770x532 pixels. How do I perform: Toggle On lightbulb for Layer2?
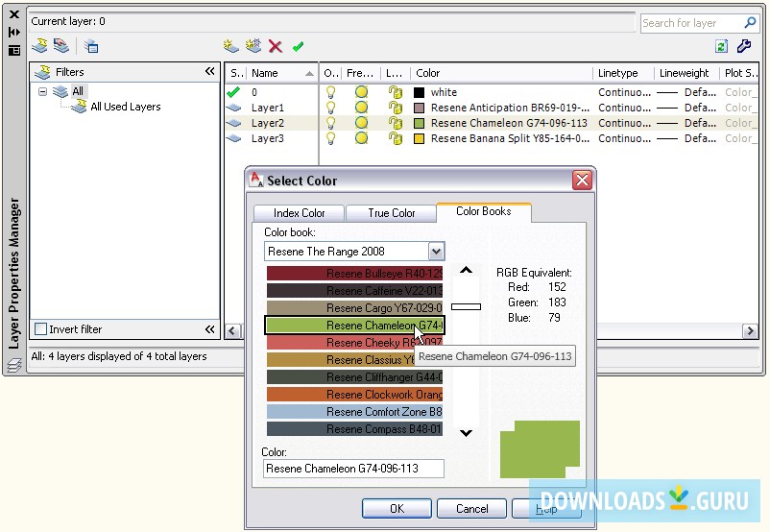331,123
